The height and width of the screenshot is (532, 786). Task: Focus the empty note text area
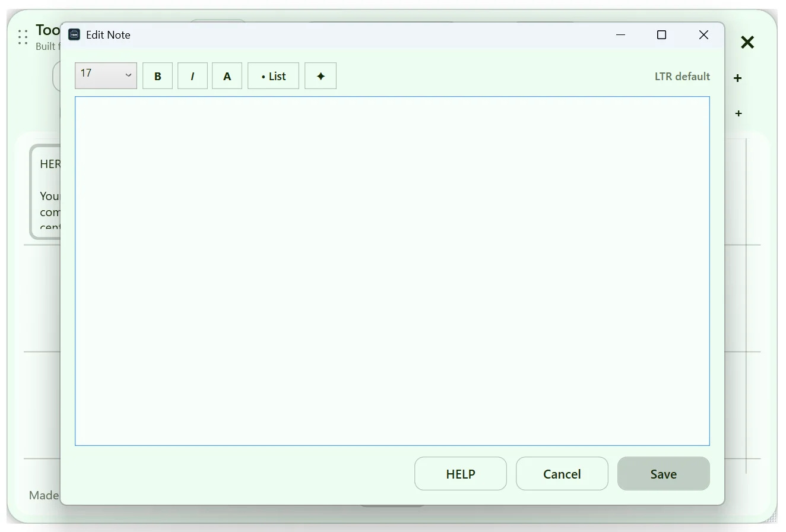click(392, 271)
